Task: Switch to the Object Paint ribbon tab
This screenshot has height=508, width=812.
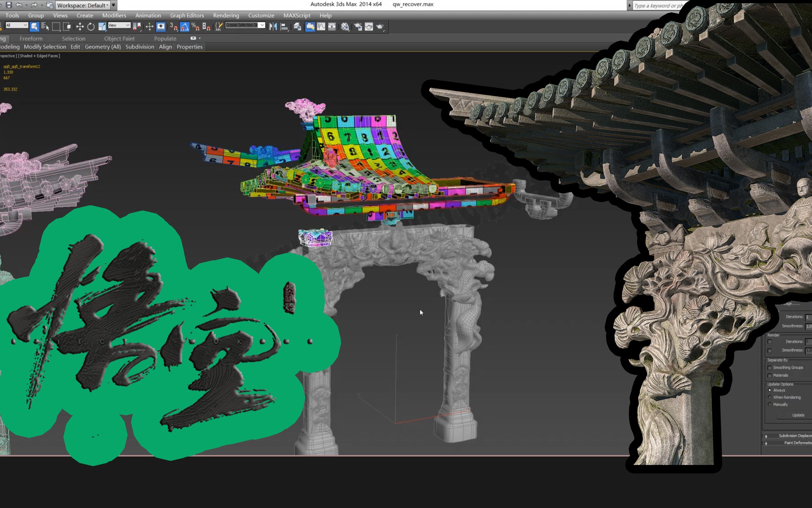Action: (119, 38)
